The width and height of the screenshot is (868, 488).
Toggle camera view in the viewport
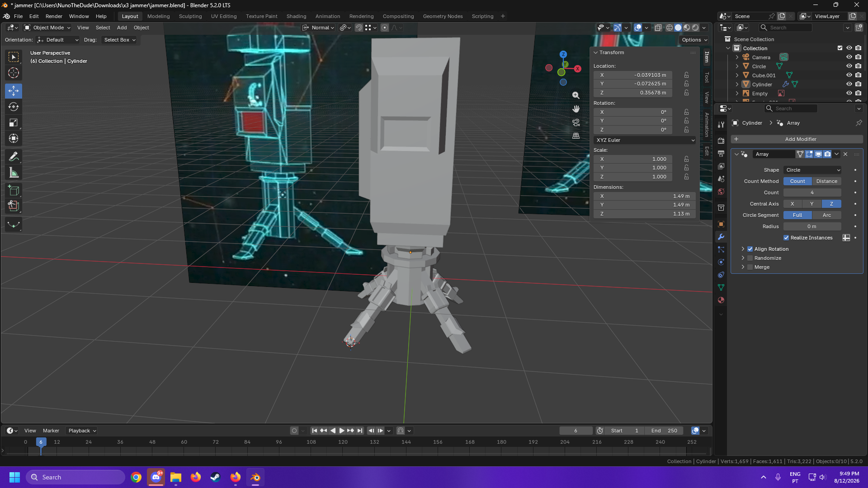coord(576,122)
